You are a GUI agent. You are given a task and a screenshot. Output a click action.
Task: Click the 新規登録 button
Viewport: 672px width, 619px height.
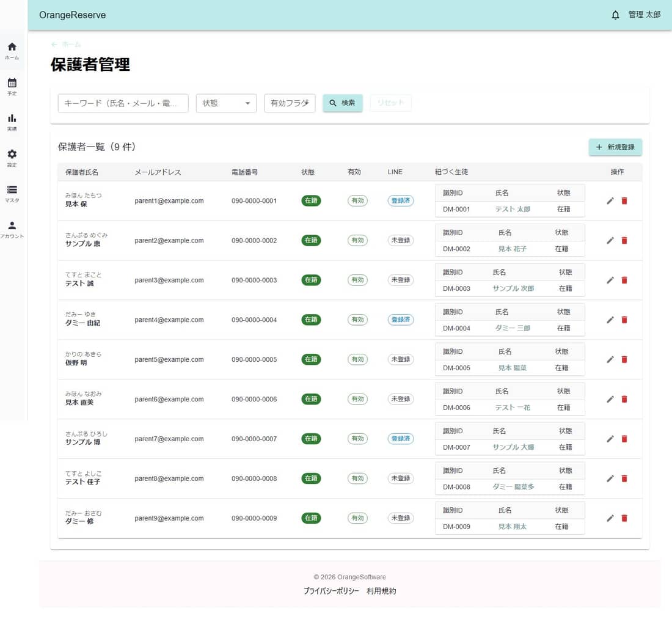pos(615,147)
